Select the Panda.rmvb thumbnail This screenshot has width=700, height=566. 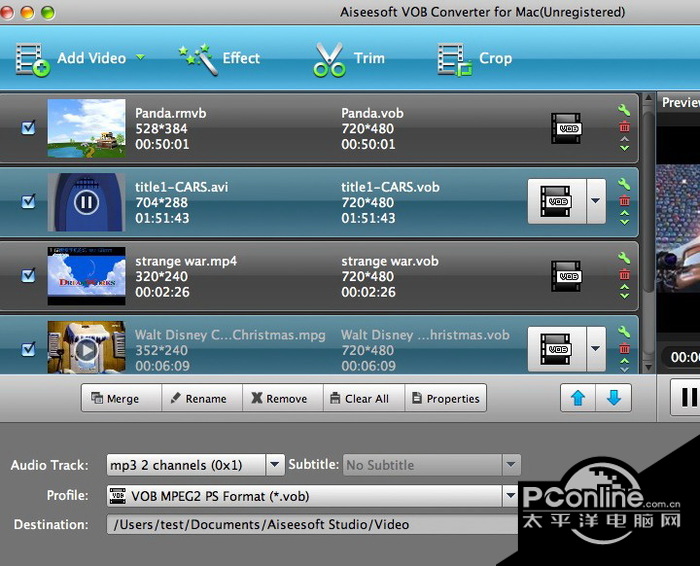[x=87, y=128]
